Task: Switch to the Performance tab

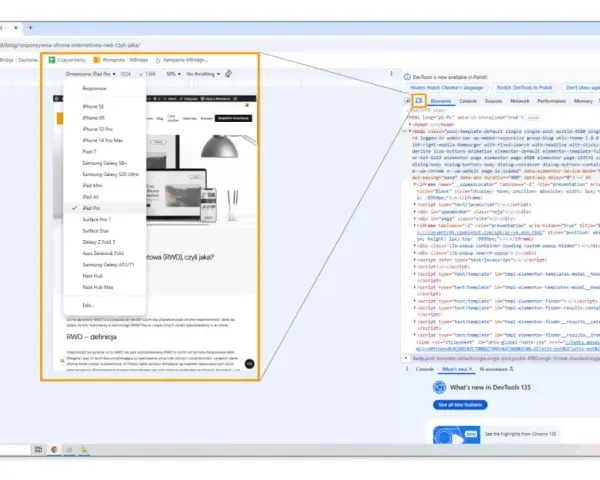Action: pyautogui.click(x=551, y=101)
